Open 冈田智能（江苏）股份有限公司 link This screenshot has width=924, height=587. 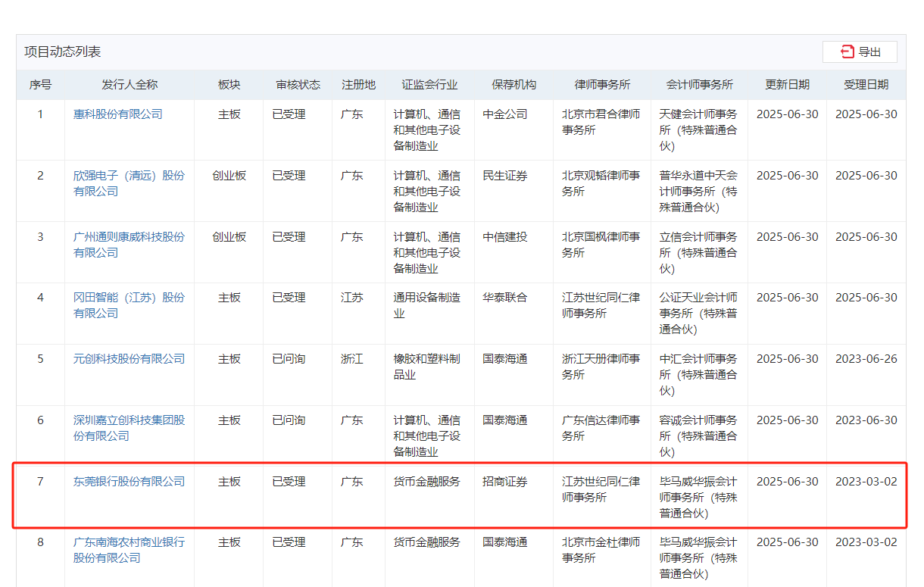129,305
